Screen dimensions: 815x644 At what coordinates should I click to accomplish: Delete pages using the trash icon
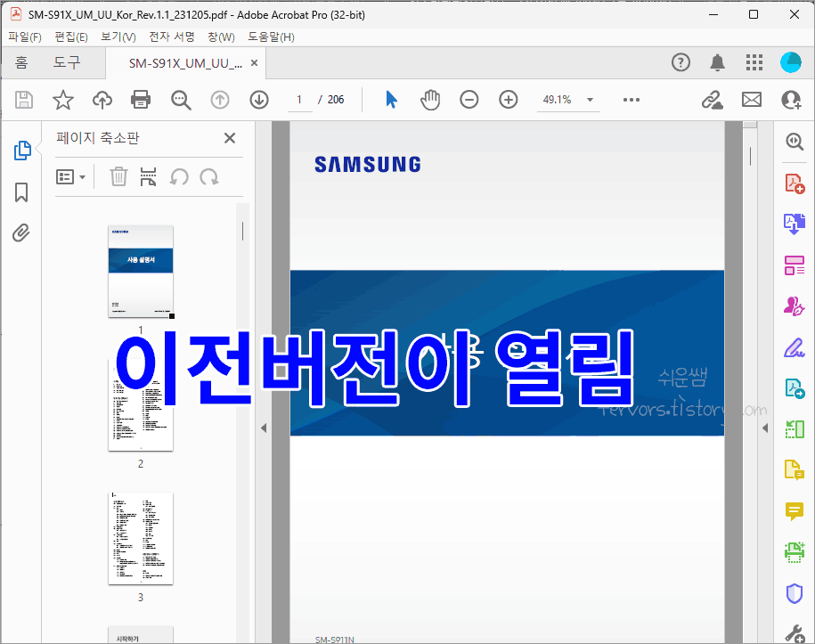coord(118,176)
